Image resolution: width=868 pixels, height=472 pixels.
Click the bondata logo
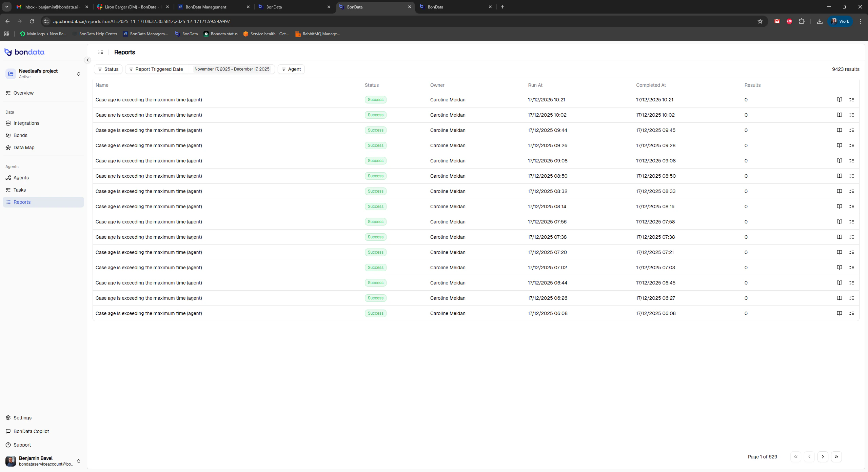click(24, 52)
